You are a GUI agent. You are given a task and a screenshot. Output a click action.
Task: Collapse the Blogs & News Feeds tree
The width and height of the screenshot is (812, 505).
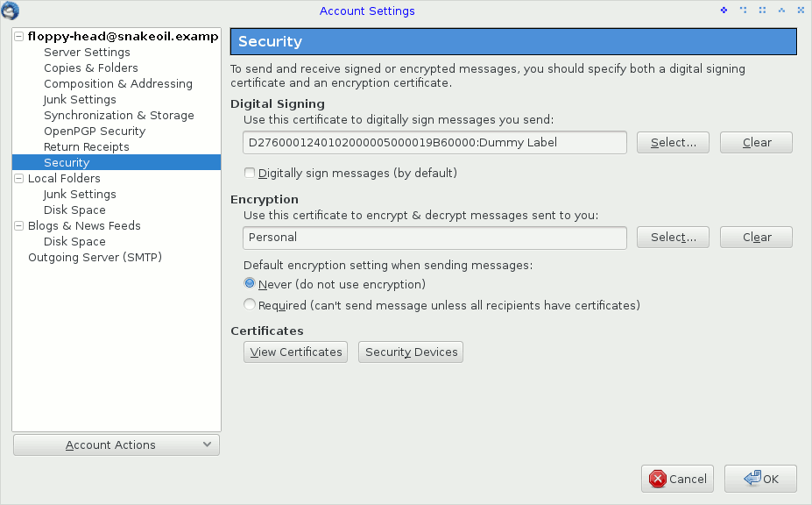[x=18, y=225]
